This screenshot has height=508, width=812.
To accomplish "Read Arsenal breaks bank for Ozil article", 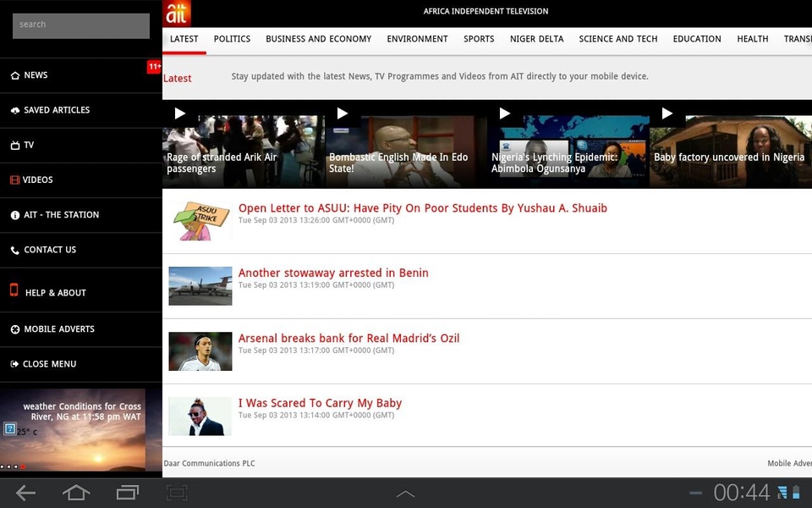I will 348,338.
